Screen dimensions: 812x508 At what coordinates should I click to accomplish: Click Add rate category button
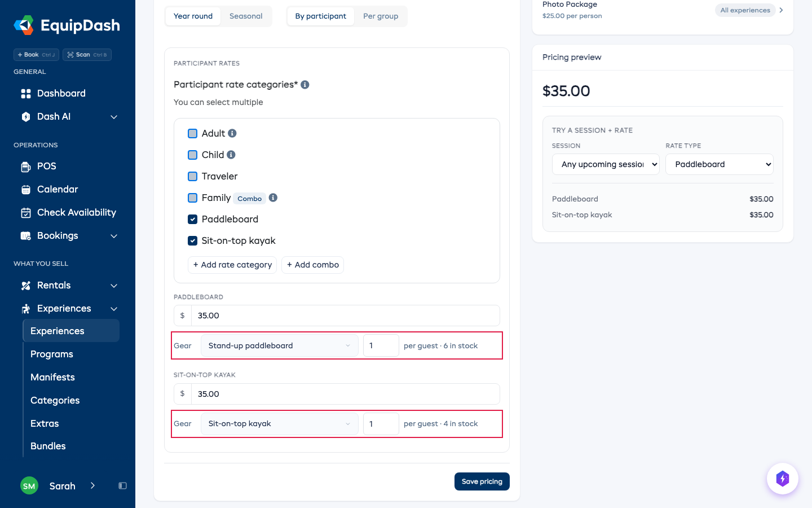[x=232, y=265]
